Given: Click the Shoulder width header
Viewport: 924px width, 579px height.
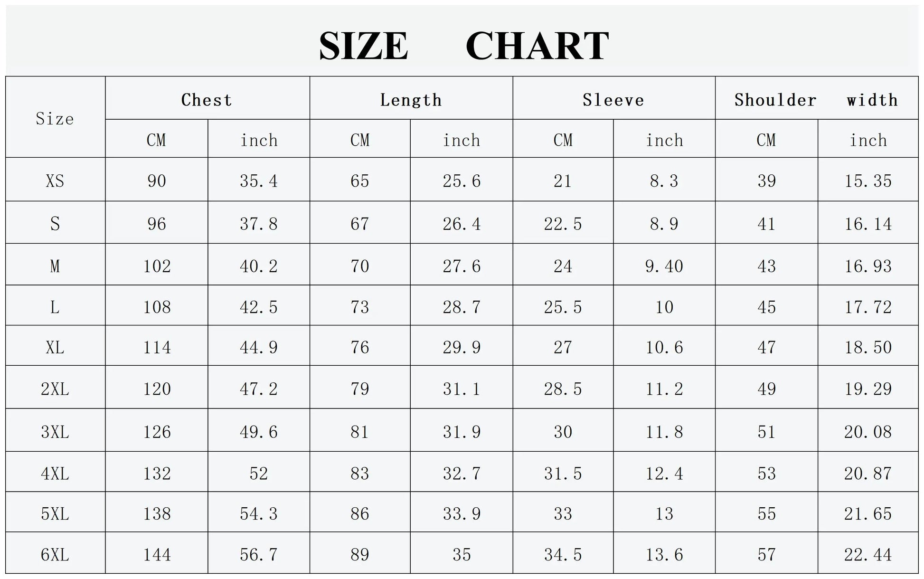Looking at the screenshot, I should [816, 100].
